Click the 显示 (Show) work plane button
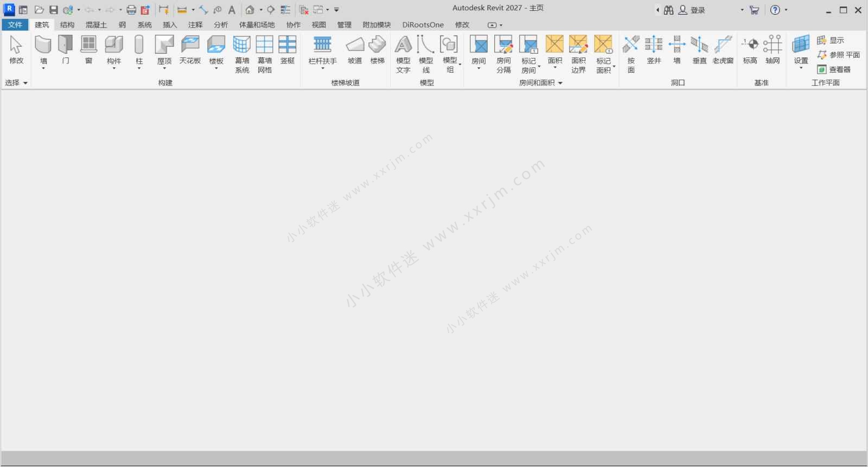 click(x=831, y=40)
